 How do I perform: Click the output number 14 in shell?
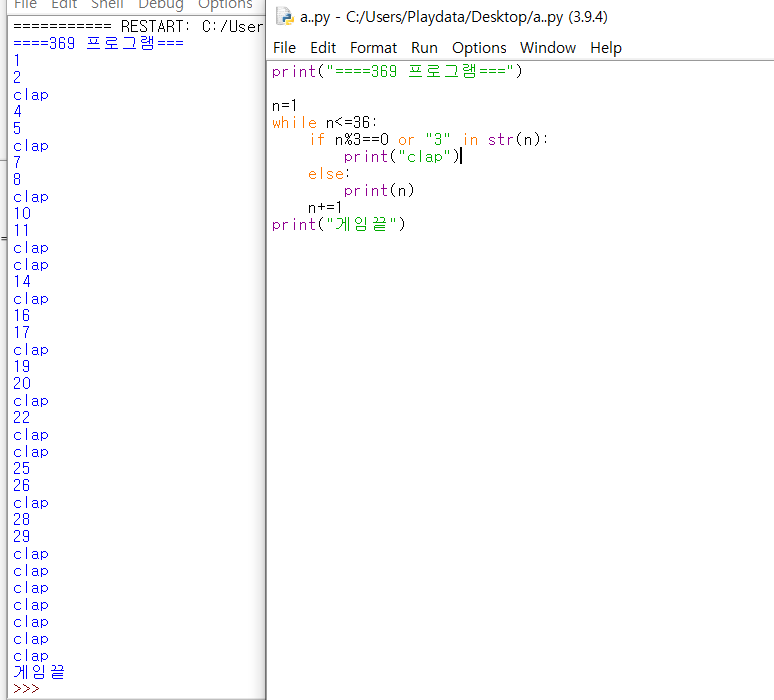coord(22,281)
